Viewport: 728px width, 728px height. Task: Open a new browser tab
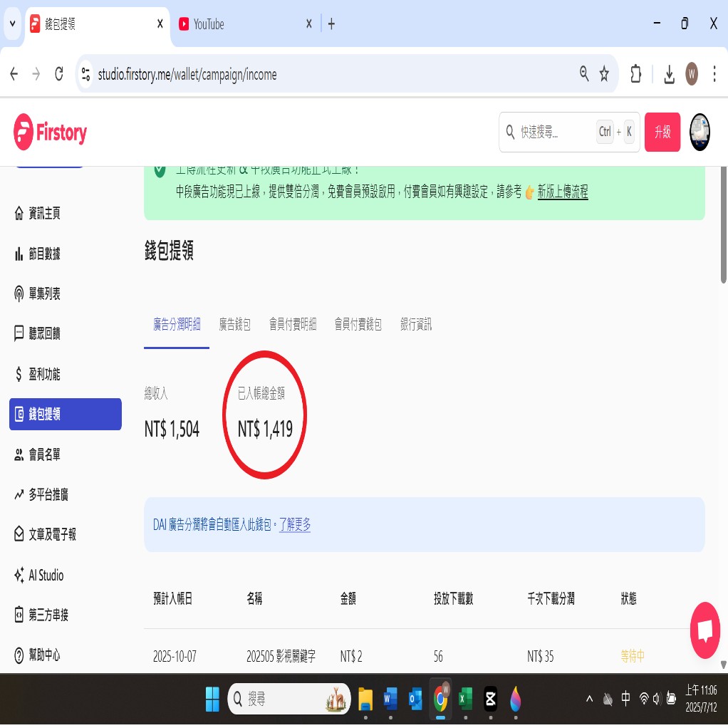tap(331, 24)
